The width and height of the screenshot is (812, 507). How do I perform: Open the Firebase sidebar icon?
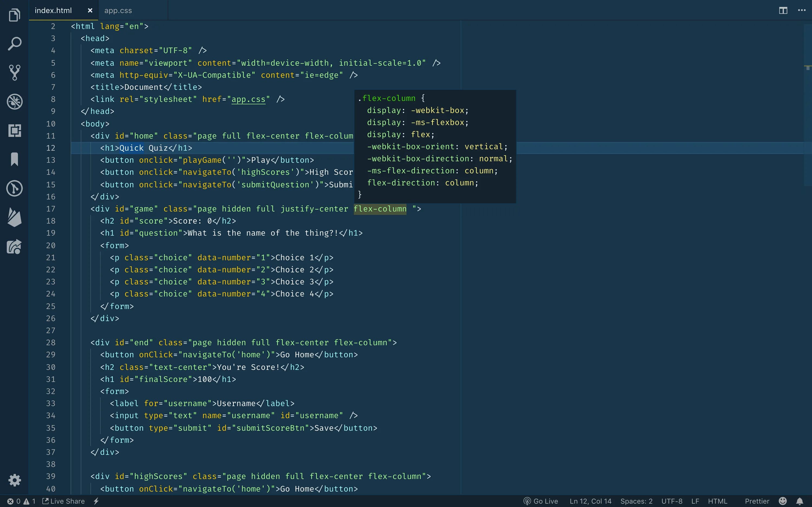pyautogui.click(x=14, y=217)
